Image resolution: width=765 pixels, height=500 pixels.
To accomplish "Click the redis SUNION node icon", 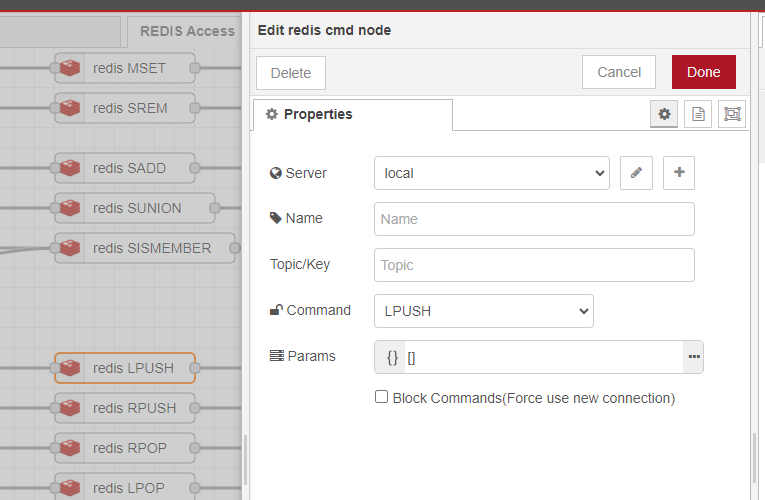I will [x=70, y=208].
